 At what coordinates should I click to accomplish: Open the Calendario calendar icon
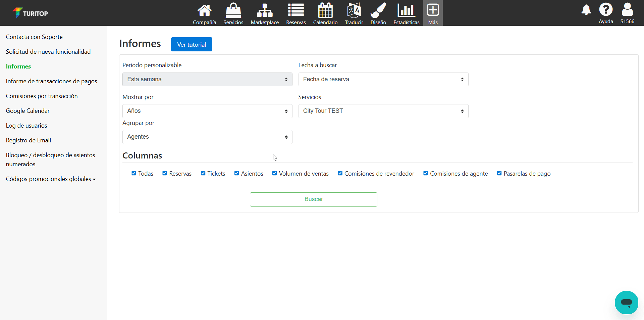pos(325,11)
